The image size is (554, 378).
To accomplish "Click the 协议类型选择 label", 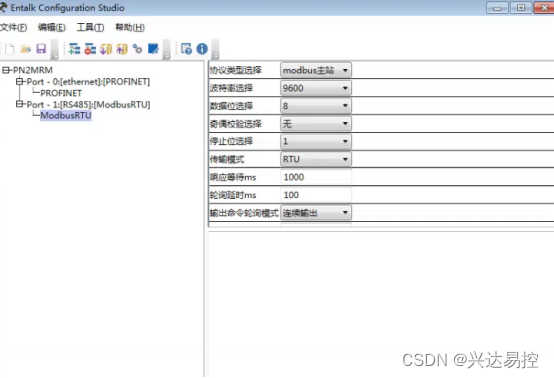I will point(235,70).
